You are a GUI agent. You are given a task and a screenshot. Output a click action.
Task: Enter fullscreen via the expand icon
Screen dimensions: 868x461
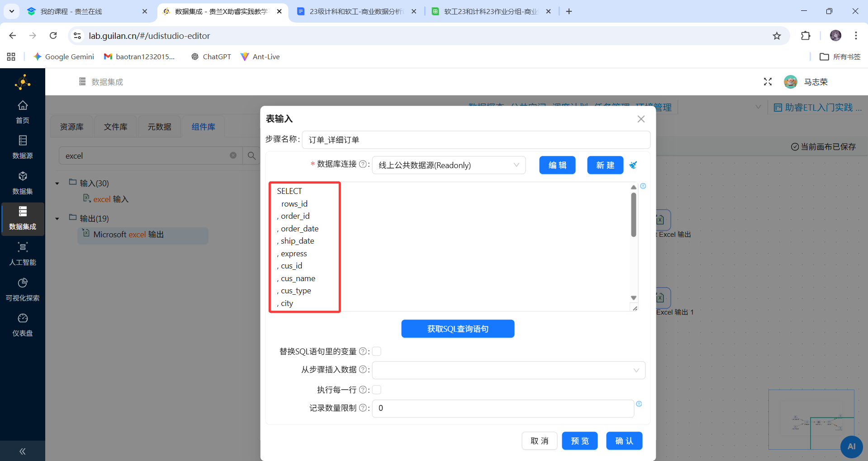click(x=767, y=82)
